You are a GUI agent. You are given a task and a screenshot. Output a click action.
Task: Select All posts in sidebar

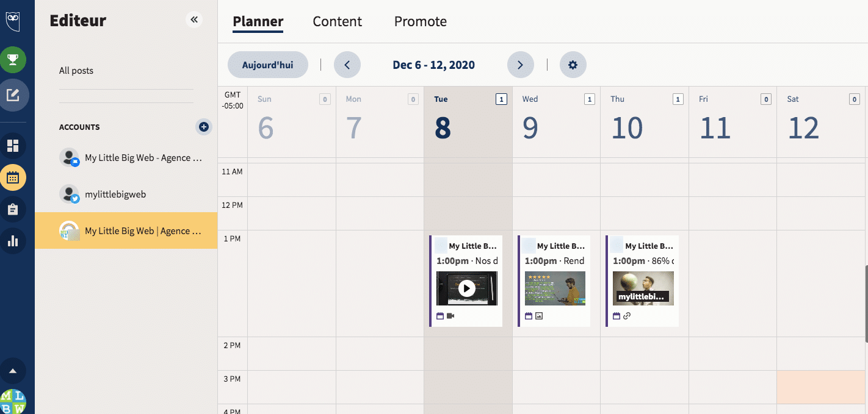(x=76, y=71)
